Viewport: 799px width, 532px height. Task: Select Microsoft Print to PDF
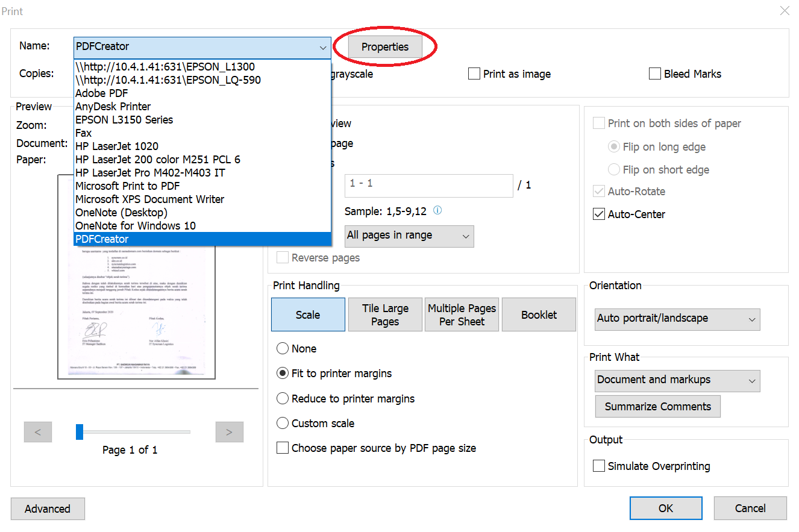(x=202, y=186)
